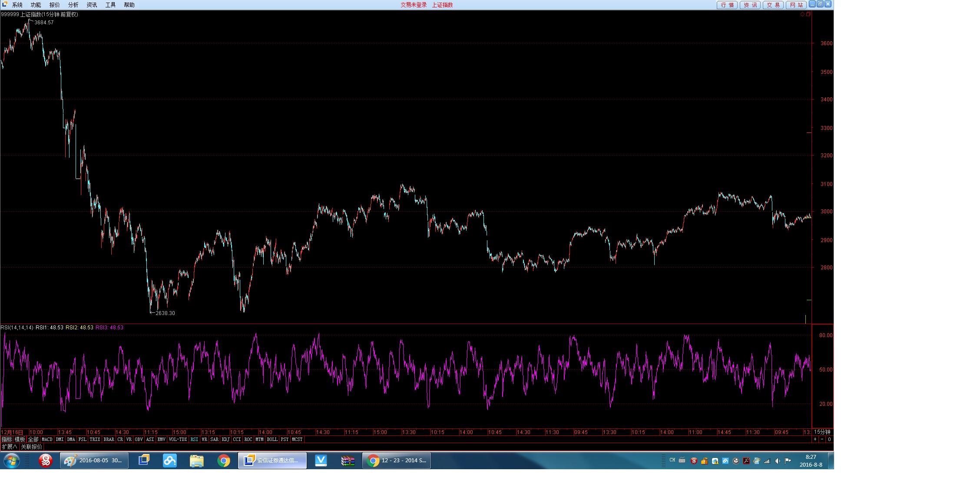Click the 网站 button
Viewport: 980px width, 494px height.
[x=796, y=5]
